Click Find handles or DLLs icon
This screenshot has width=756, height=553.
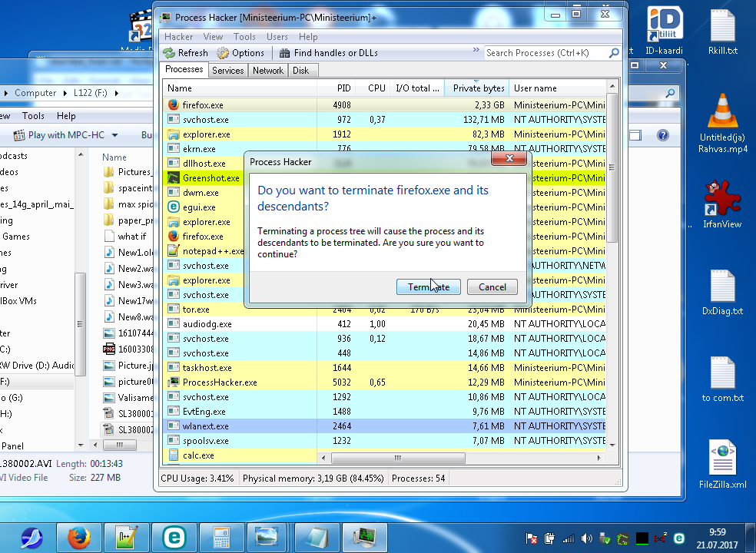point(285,53)
